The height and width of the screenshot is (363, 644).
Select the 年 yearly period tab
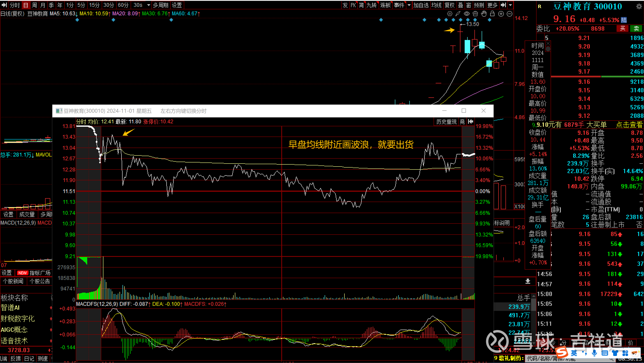coord(60,5)
